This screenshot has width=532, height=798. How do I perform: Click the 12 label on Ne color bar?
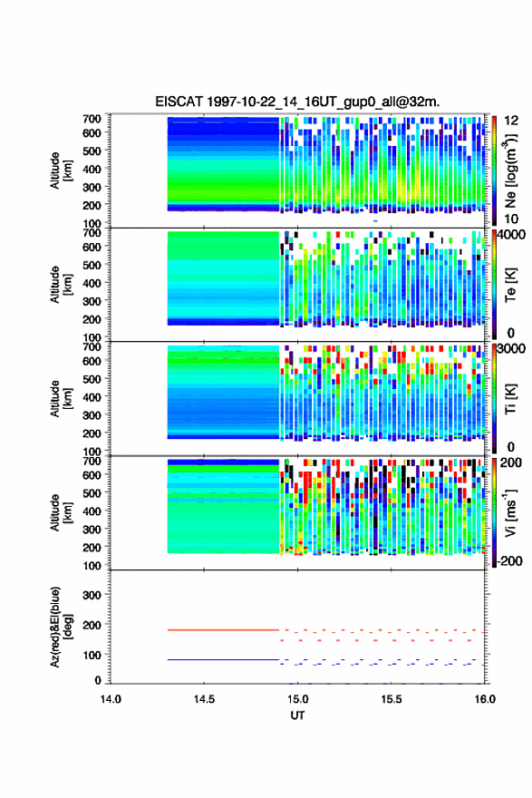click(511, 120)
